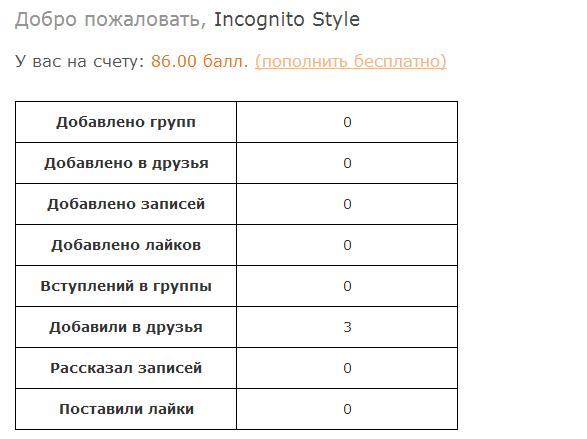Screen dimensions: 587x439
Task: Select the Вступлений в группы label
Action: 126,286
